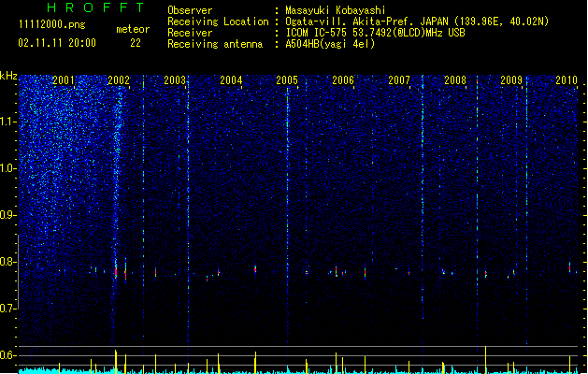This screenshot has height=374, width=588.
Task: Click the kHz axis unit label
Action: [8, 76]
